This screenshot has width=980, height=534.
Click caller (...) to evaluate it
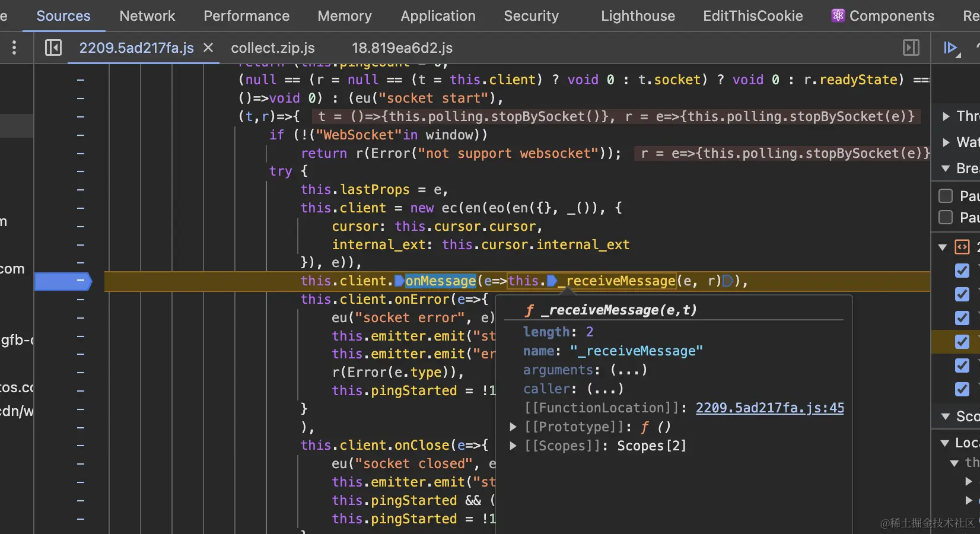pyautogui.click(x=605, y=389)
